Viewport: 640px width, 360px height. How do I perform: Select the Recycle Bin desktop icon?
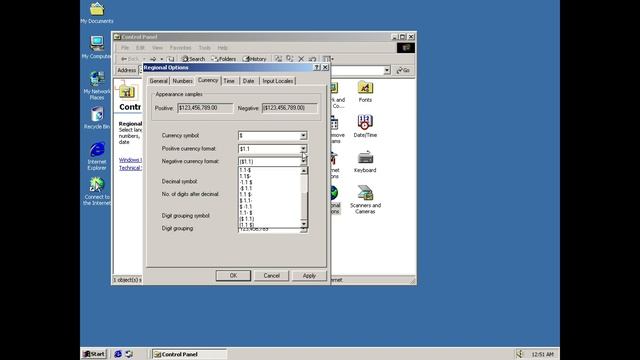tap(97, 118)
